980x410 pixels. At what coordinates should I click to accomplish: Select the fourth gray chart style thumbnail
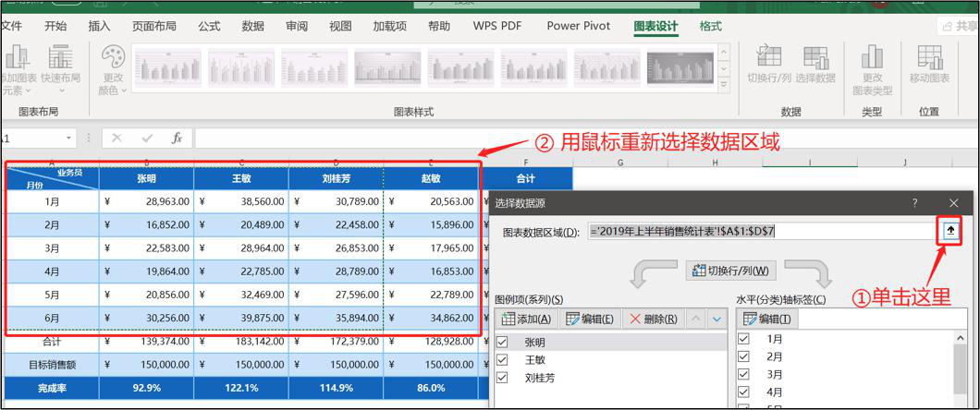[387, 68]
